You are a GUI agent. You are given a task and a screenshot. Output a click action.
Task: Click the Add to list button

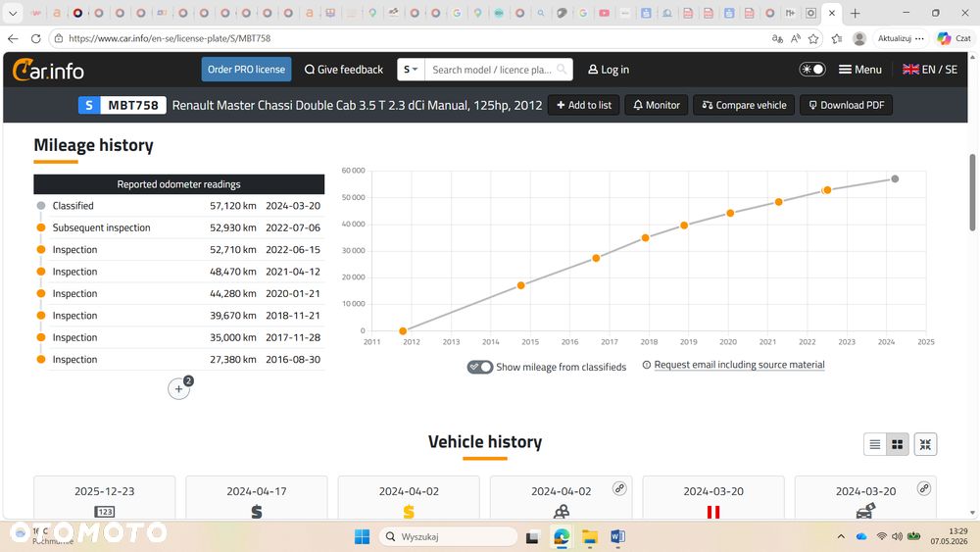(584, 105)
